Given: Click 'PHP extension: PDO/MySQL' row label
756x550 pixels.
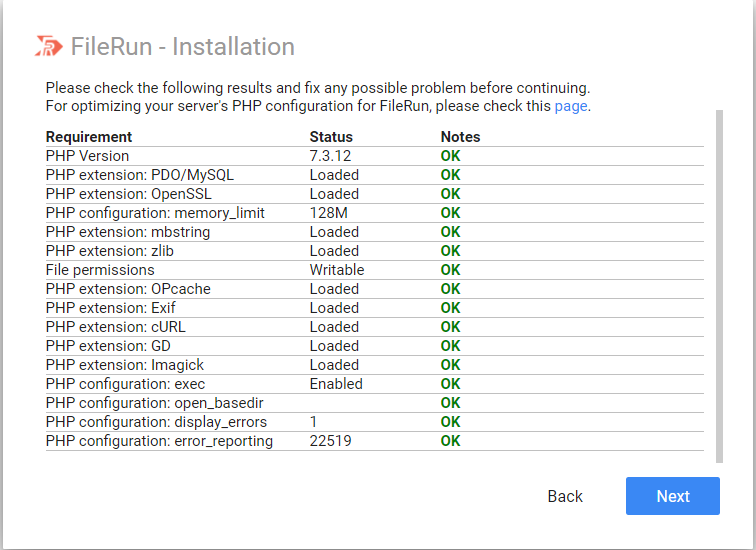Looking at the screenshot, I should [140, 175].
